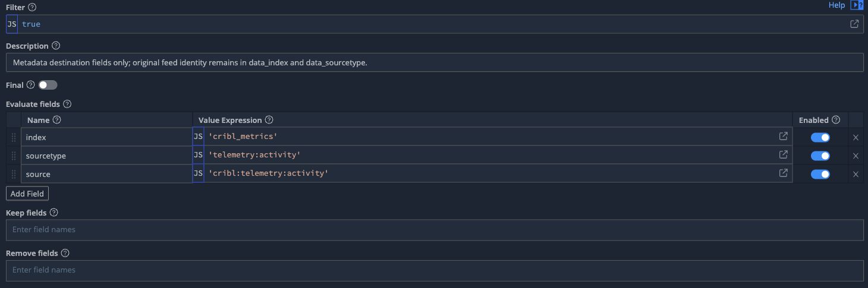Grab the drag handle of index row

14,137
